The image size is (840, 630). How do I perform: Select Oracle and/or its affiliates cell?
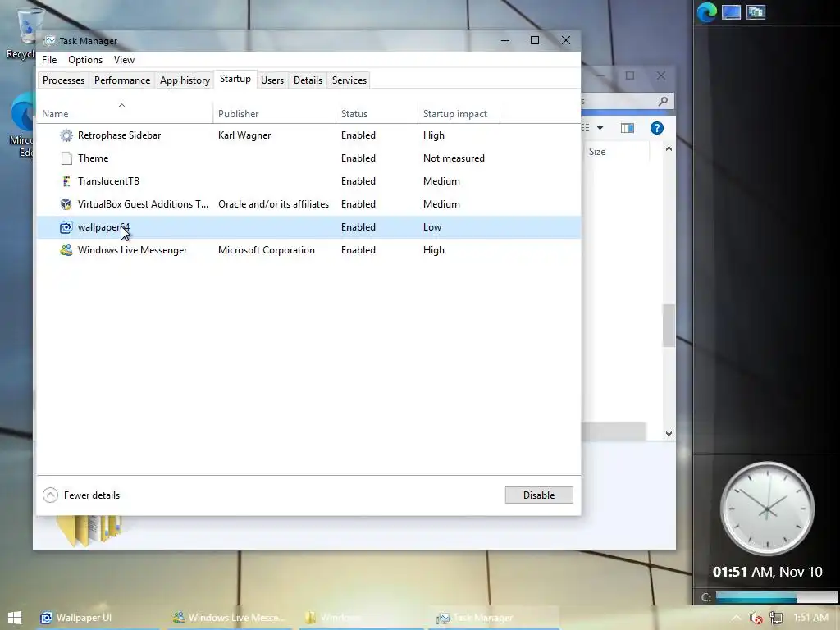[x=273, y=204]
